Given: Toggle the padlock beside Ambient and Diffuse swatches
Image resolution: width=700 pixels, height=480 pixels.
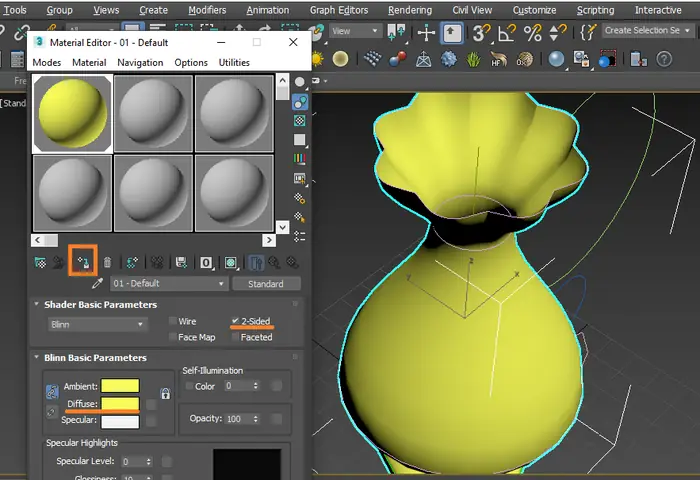Looking at the screenshot, I should point(165,393).
